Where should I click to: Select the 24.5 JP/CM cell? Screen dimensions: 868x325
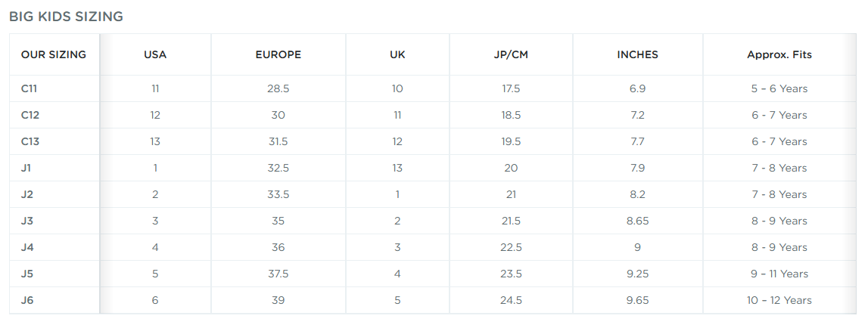(511, 301)
